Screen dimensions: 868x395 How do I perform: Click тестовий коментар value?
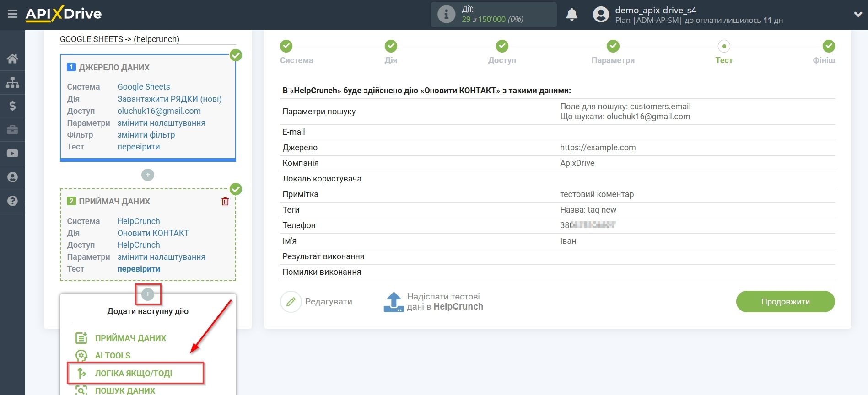[x=597, y=194]
